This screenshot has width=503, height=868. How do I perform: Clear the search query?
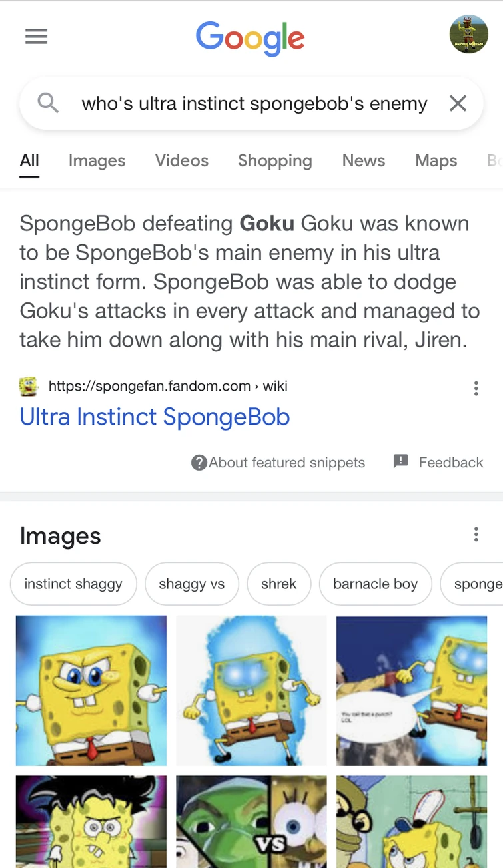(x=458, y=103)
